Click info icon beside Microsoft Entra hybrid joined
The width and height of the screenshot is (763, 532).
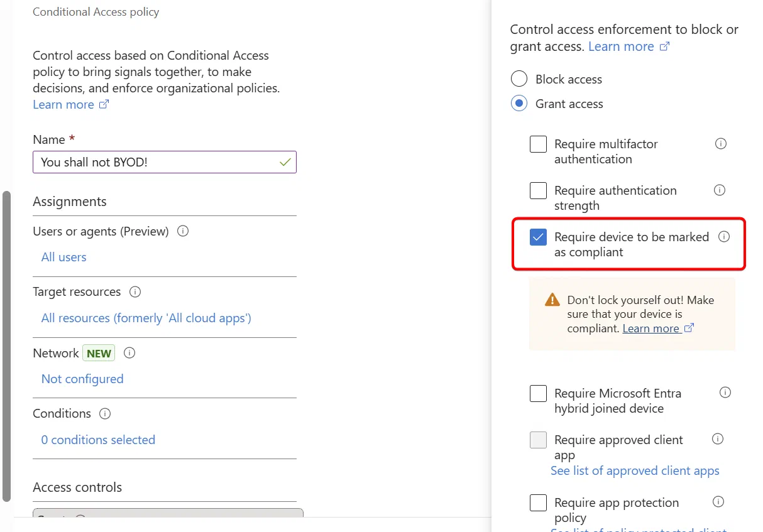pyautogui.click(x=725, y=393)
